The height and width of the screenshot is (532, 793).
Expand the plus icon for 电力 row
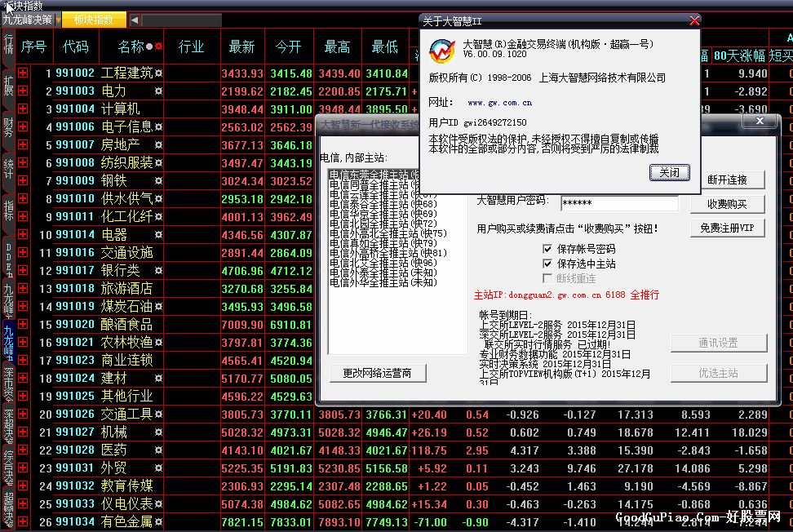point(23,91)
